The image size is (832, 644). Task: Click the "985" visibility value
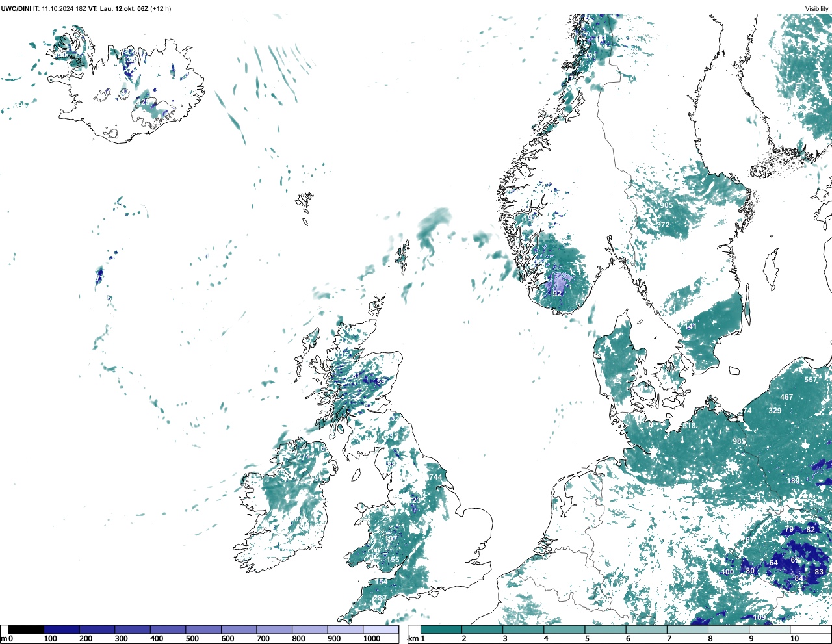tap(739, 441)
